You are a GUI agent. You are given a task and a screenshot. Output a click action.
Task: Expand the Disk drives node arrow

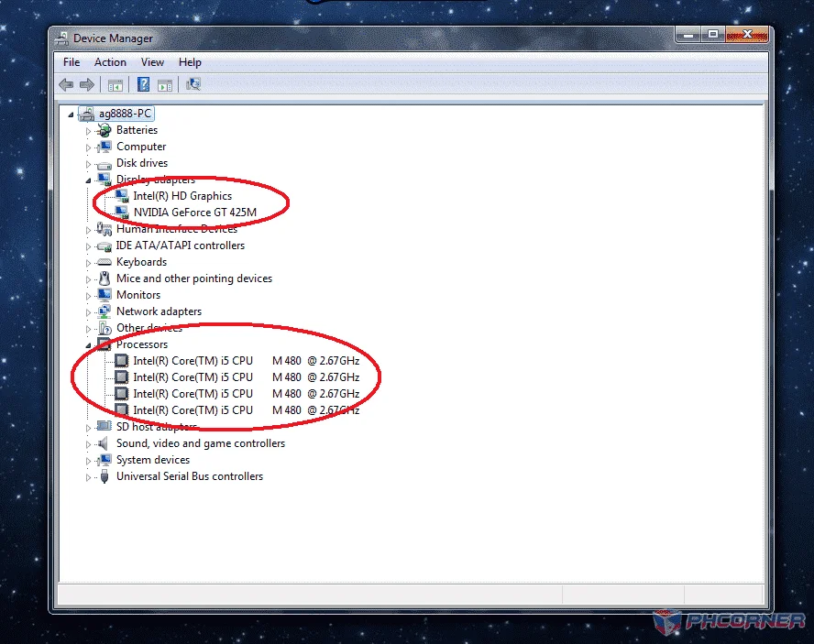(88, 164)
